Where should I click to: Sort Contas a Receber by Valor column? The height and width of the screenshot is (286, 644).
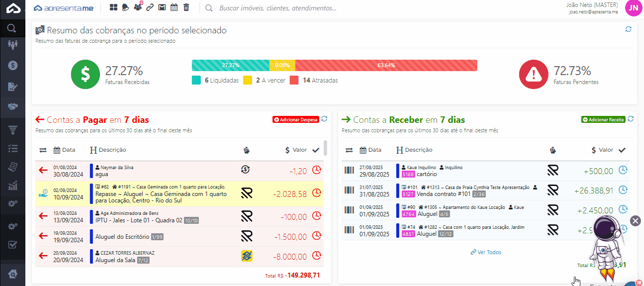click(x=602, y=150)
